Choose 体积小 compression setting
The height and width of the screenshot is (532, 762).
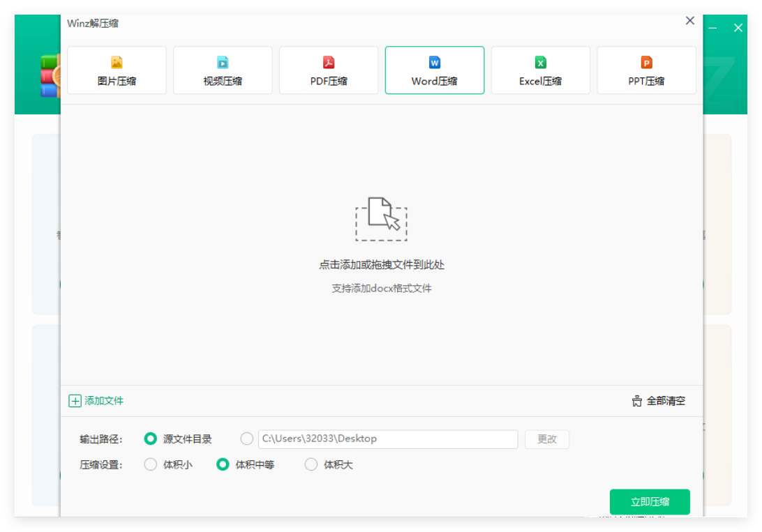(151, 464)
